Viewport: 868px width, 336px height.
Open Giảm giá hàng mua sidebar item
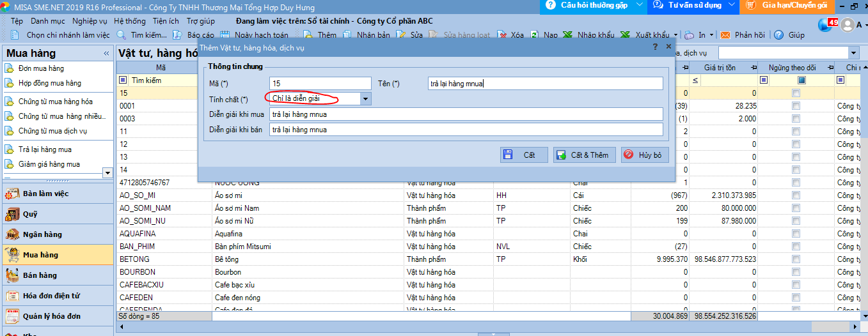point(49,164)
